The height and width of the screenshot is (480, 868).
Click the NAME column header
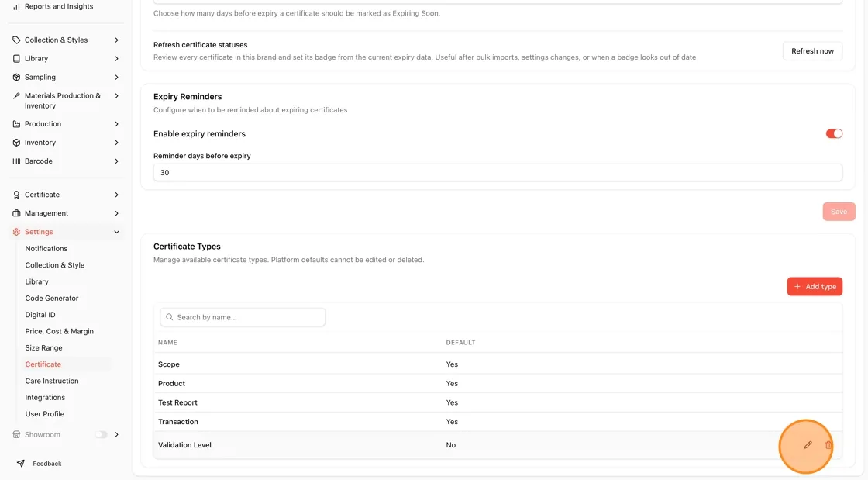[x=167, y=343]
